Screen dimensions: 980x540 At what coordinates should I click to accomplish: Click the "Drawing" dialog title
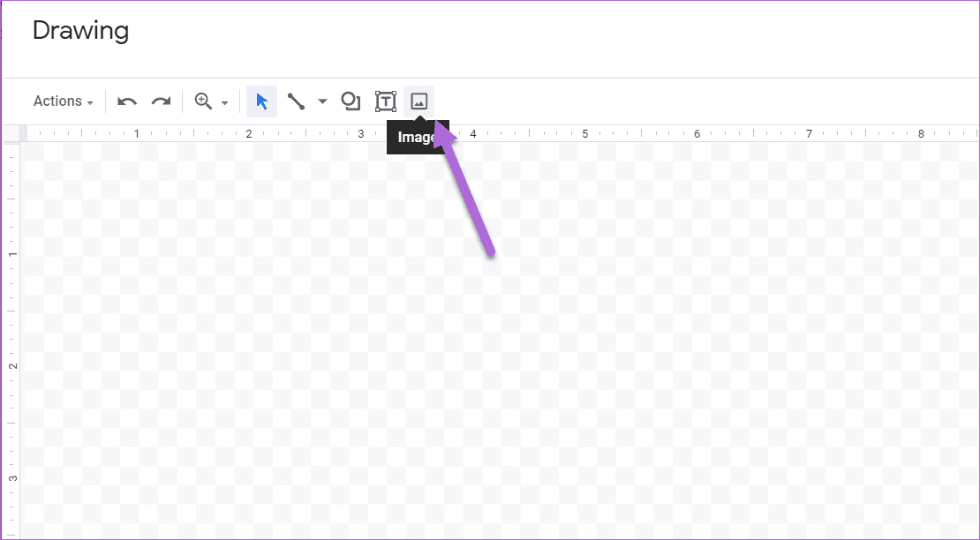tap(80, 31)
